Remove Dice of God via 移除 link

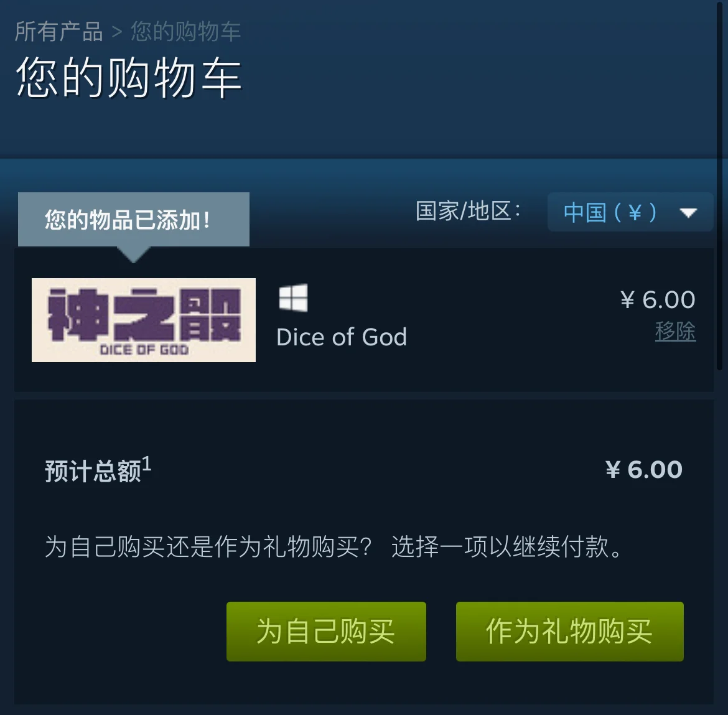[675, 331]
